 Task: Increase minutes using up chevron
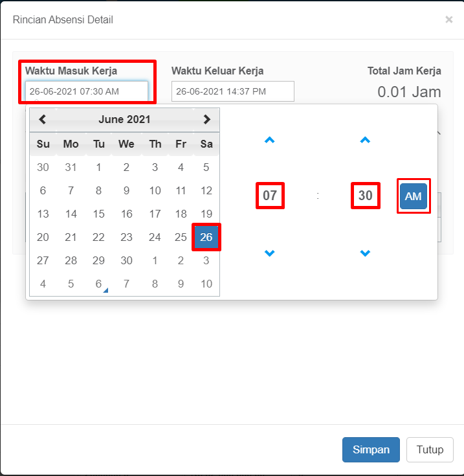click(365, 140)
